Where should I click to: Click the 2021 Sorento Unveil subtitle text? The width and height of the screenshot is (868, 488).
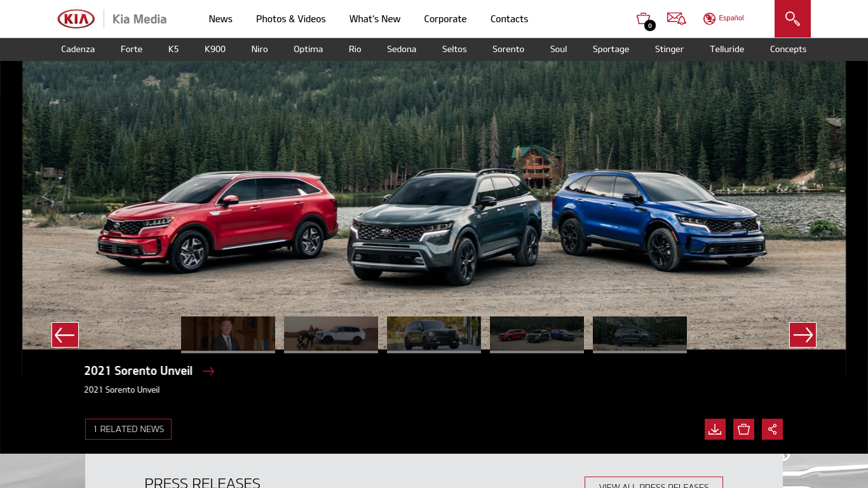(122, 390)
